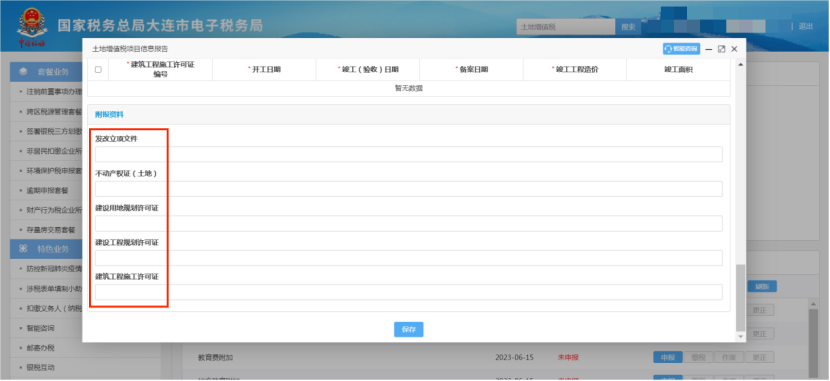This screenshot has height=381, width=830.
Task: Open 跨区税源管理套餐 in sidebar
Action: pyautogui.click(x=54, y=112)
